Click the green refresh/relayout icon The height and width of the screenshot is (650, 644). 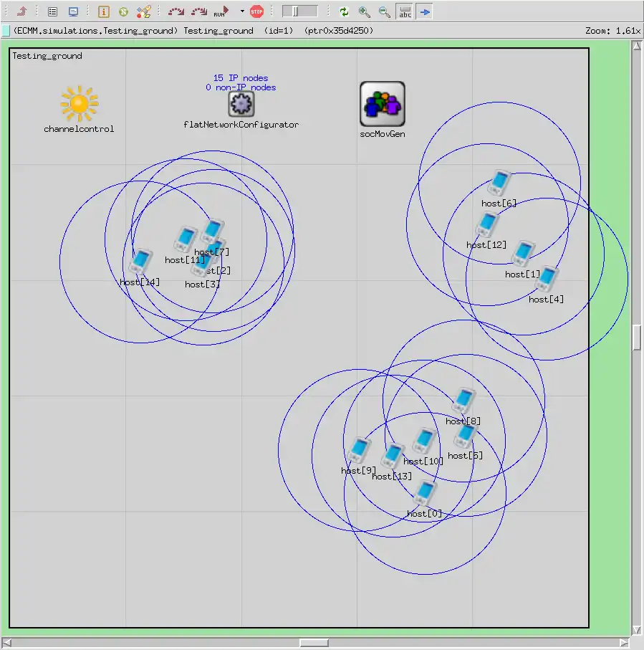pos(344,11)
